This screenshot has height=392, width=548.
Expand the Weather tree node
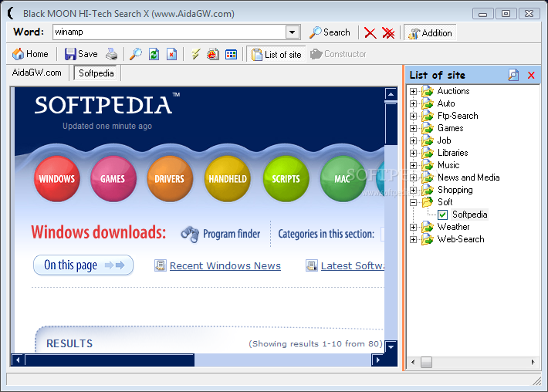(x=413, y=227)
